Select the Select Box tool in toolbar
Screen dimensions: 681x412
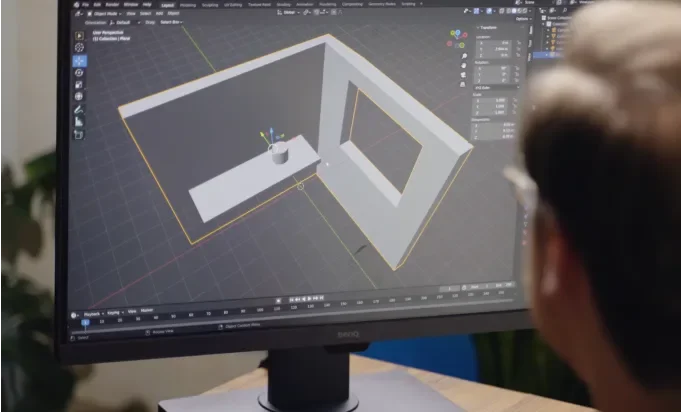(79, 36)
